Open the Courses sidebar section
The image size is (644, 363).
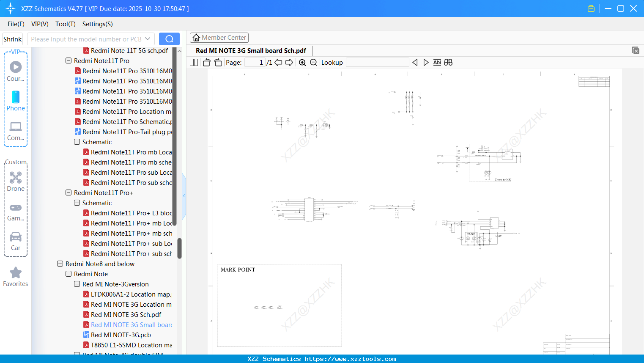click(16, 71)
